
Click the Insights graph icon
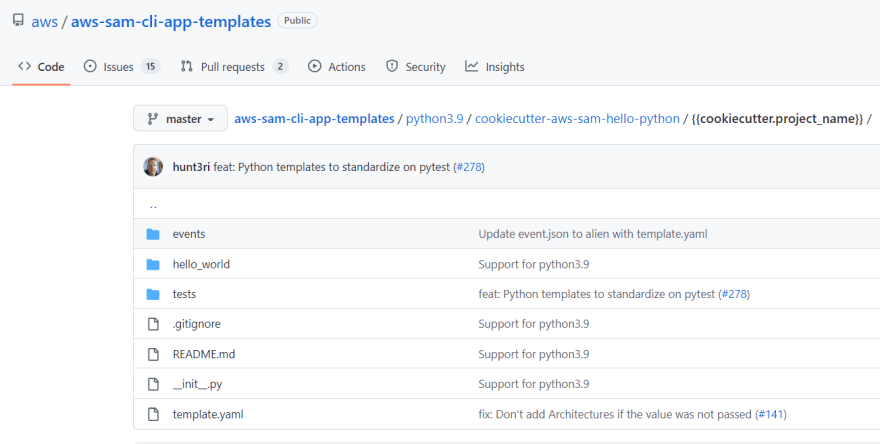point(471,66)
